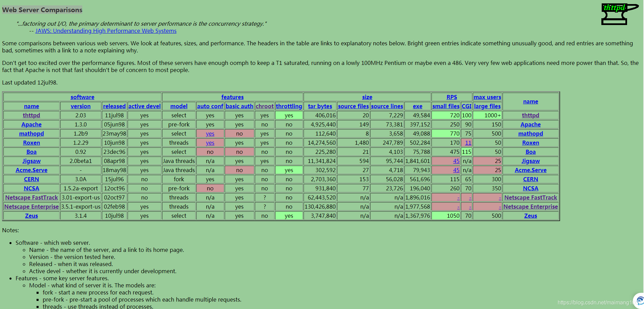
Task: Open NCSA link in left name column
Action: (31, 188)
